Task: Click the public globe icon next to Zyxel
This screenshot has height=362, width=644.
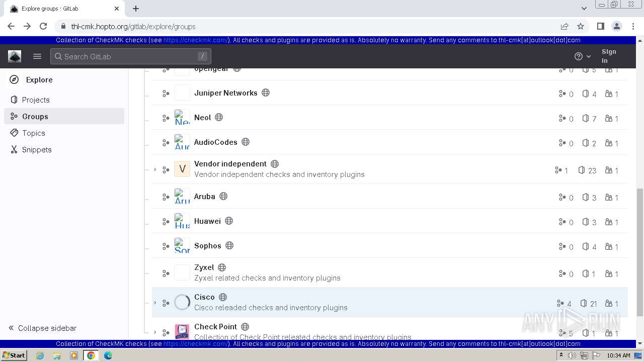Action: (222, 267)
